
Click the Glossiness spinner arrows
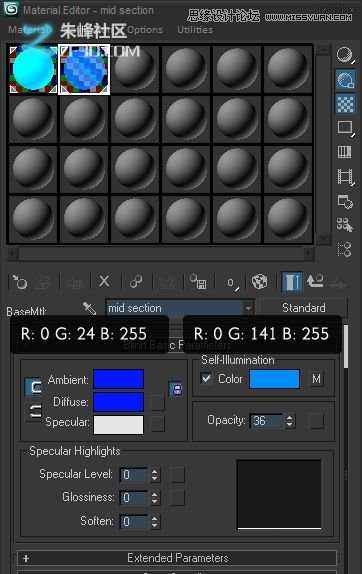pos(155,498)
